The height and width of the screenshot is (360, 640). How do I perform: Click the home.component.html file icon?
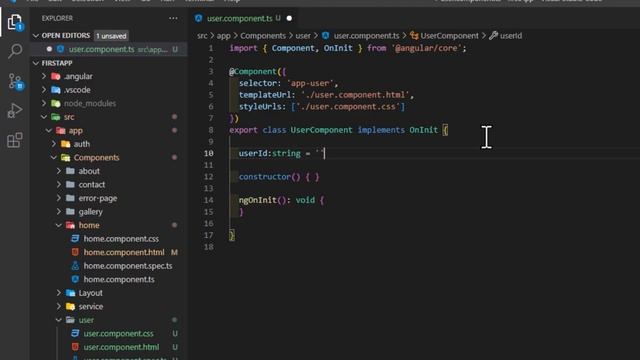click(75, 252)
